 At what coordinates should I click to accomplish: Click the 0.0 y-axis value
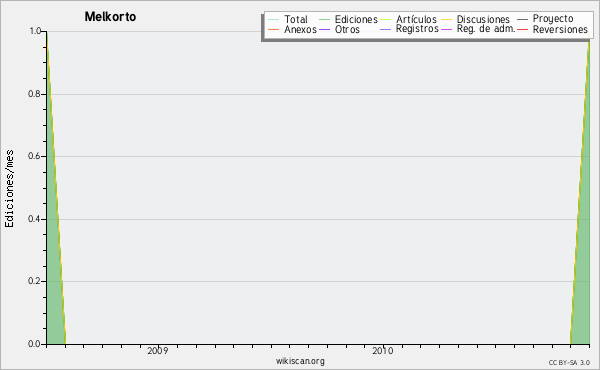coord(34,344)
